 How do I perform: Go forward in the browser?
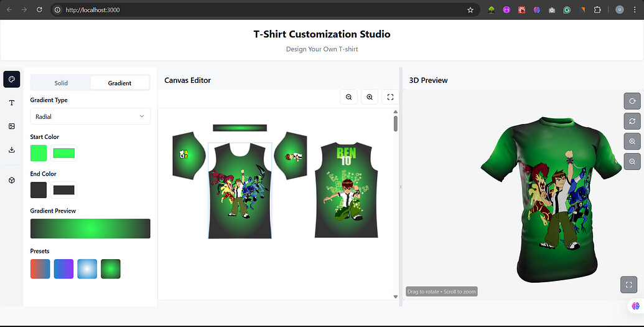[24, 9]
